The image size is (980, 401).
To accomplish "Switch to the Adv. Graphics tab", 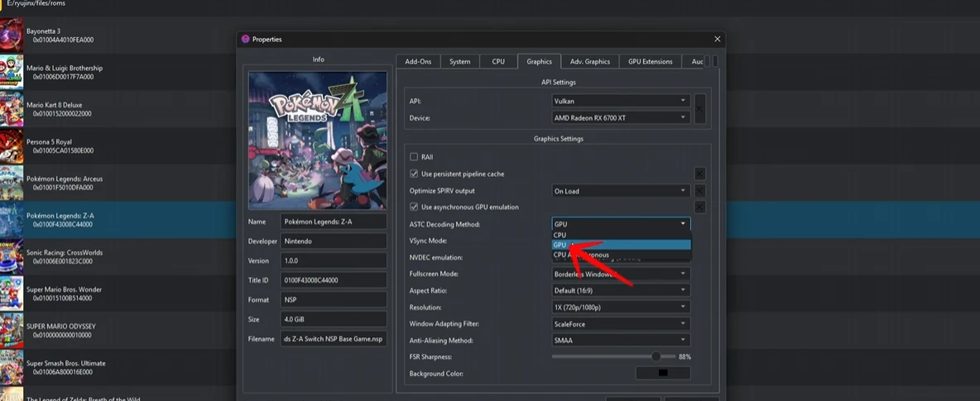I will click(x=589, y=61).
